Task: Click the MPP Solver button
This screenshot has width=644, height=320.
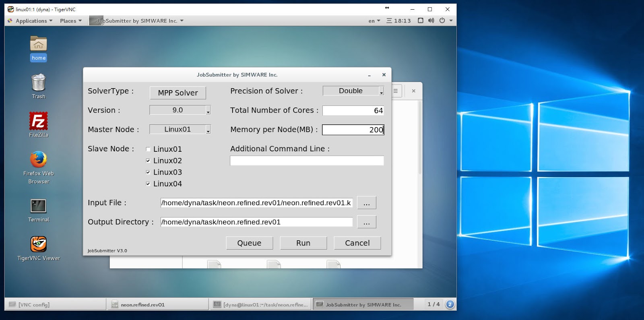Action: click(x=178, y=93)
